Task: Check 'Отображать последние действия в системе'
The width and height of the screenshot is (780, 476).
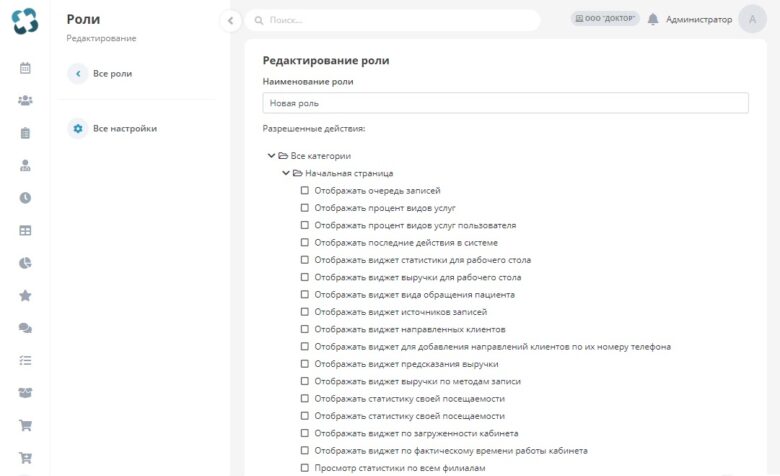Action: pos(304,242)
